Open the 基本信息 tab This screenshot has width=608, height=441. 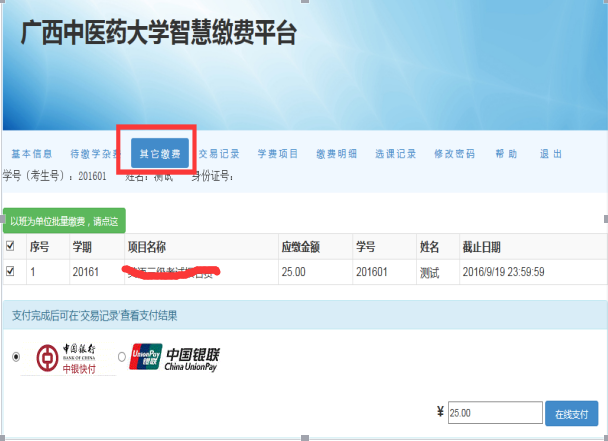coord(32,154)
